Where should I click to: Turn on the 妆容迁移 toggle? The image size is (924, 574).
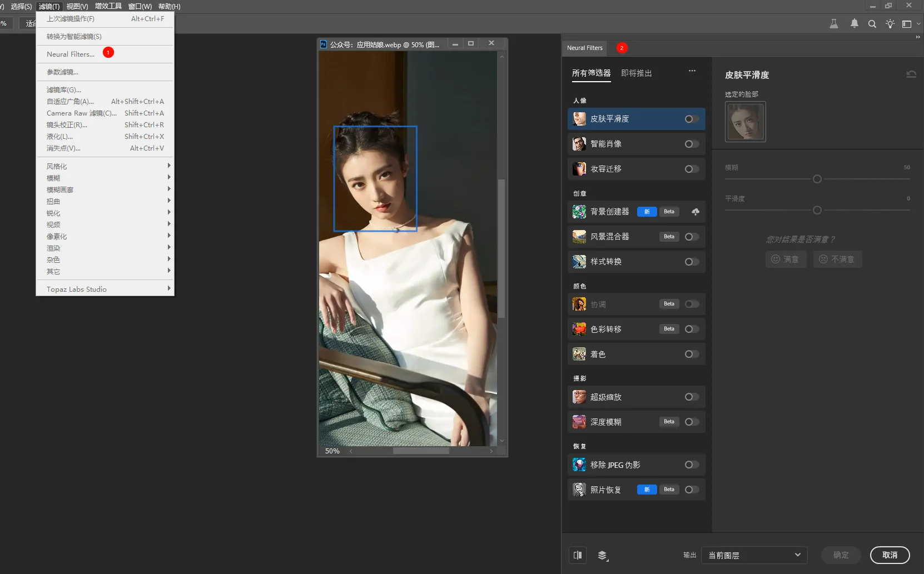(x=691, y=169)
